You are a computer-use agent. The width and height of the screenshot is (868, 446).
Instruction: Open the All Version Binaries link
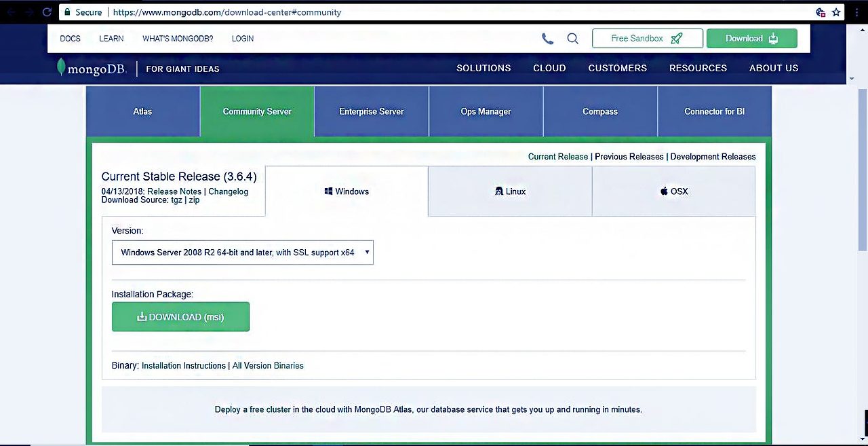tap(268, 365)
